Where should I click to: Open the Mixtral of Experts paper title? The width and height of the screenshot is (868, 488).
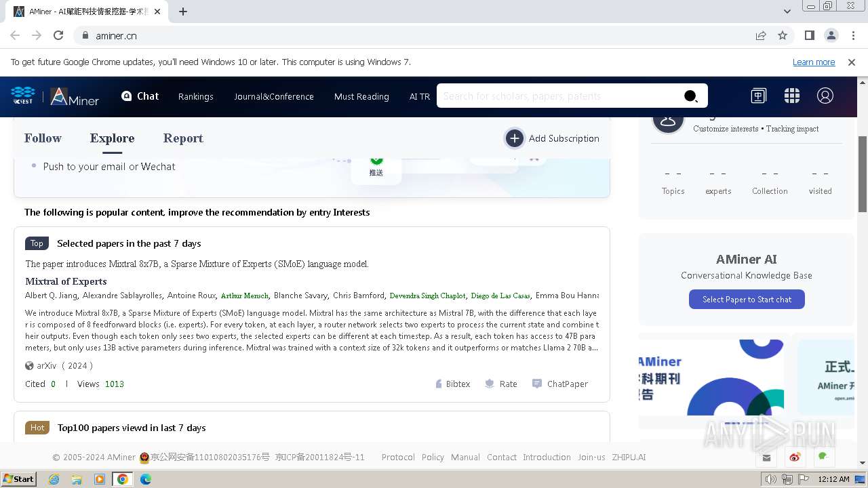click(66, 281)
